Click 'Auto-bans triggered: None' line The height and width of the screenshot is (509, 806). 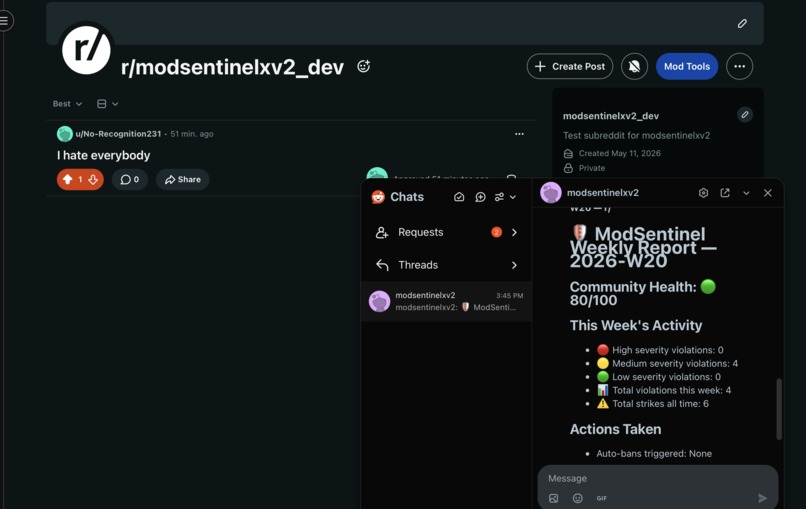pos(654,453)
